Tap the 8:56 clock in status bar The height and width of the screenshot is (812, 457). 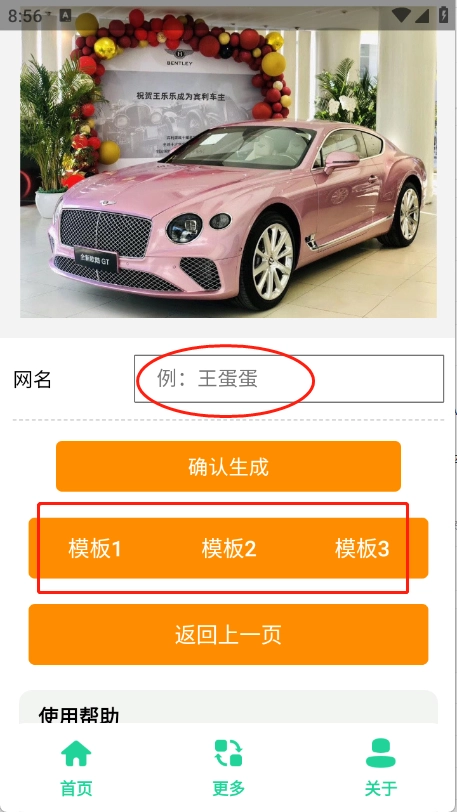pos(25,16)
